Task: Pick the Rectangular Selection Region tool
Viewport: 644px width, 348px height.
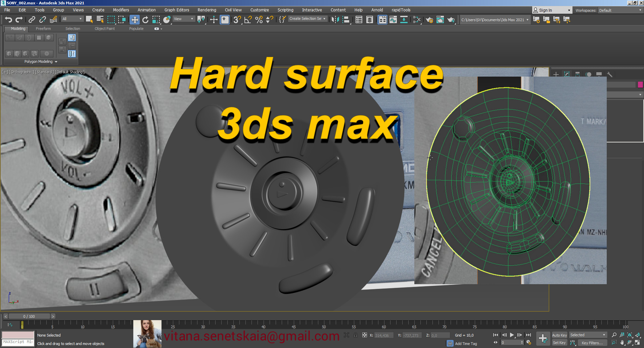Action: click(111, 19)
